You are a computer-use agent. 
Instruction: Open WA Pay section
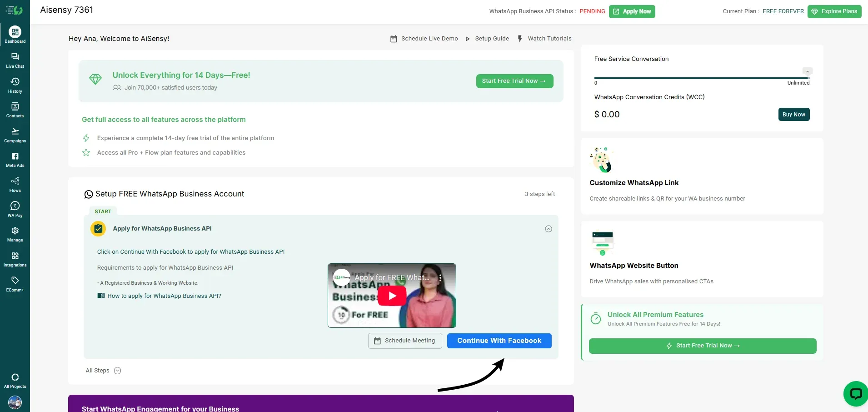15,210
